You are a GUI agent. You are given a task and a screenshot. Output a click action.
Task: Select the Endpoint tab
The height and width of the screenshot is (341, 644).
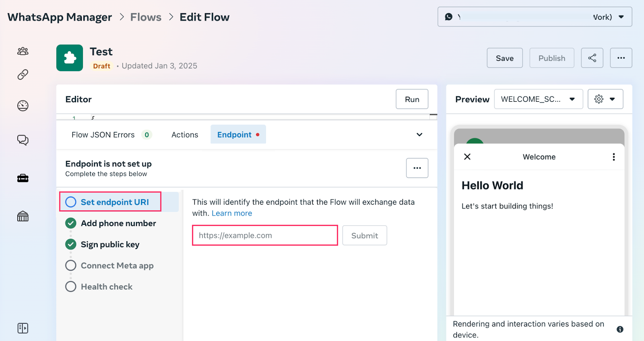(238, 135)
